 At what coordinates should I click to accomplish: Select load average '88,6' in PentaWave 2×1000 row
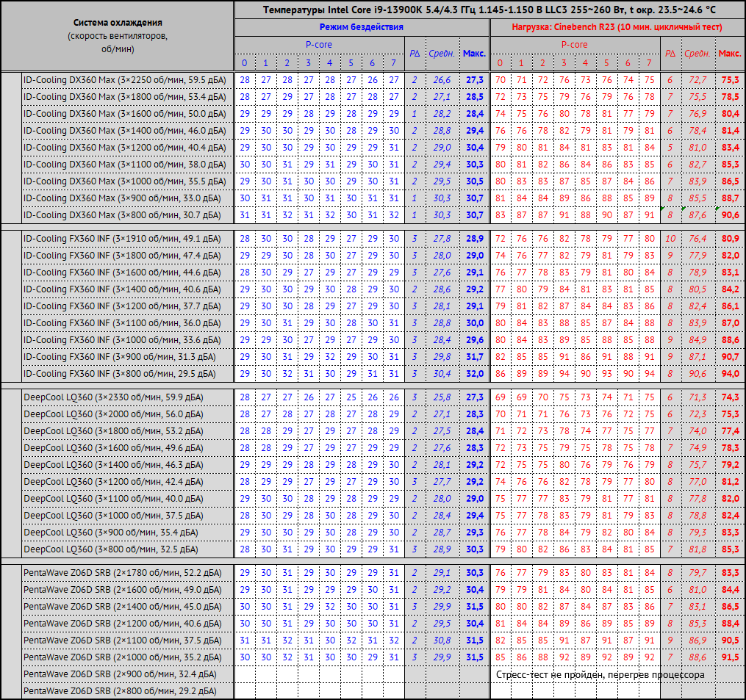697,657
